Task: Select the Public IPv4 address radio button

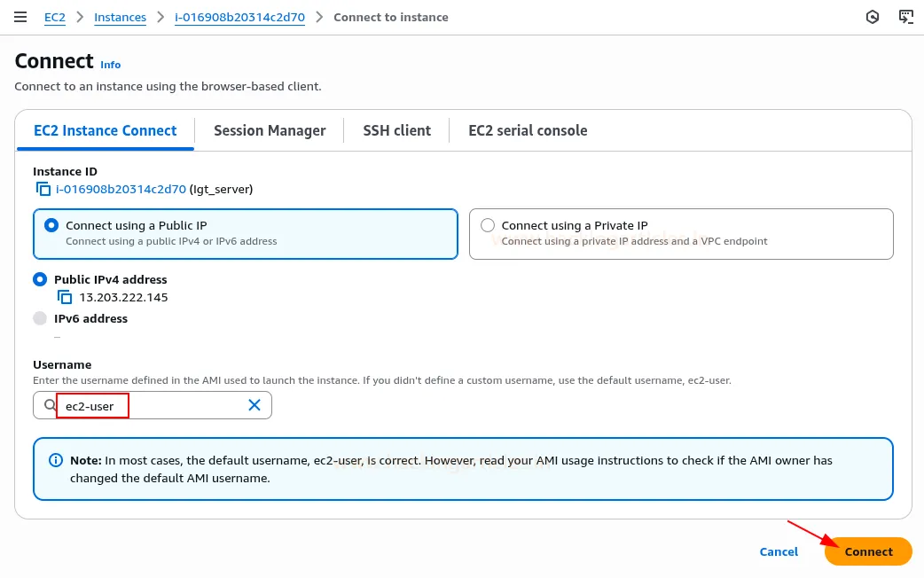Action: (40, 279)
